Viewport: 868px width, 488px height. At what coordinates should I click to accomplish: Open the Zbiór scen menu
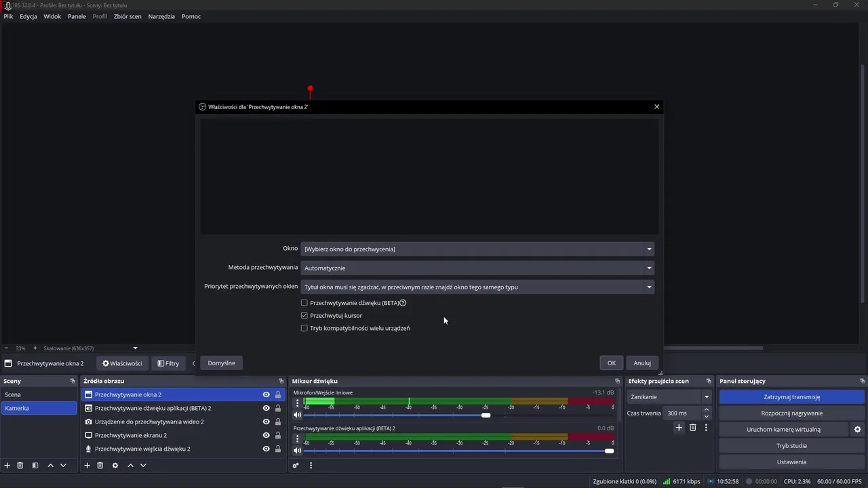click(127, 16)
